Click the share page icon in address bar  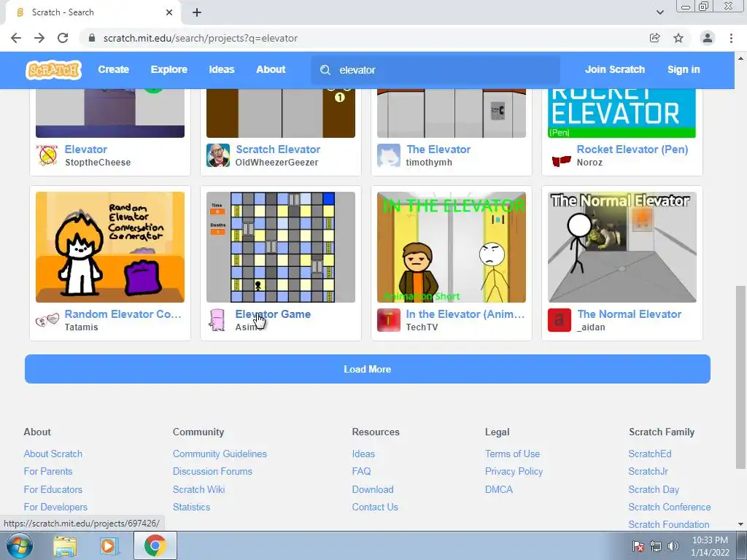(655, 38)
